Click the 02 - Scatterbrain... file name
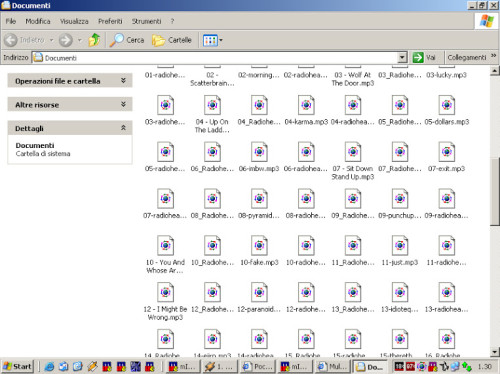 [x=212, y=79]
